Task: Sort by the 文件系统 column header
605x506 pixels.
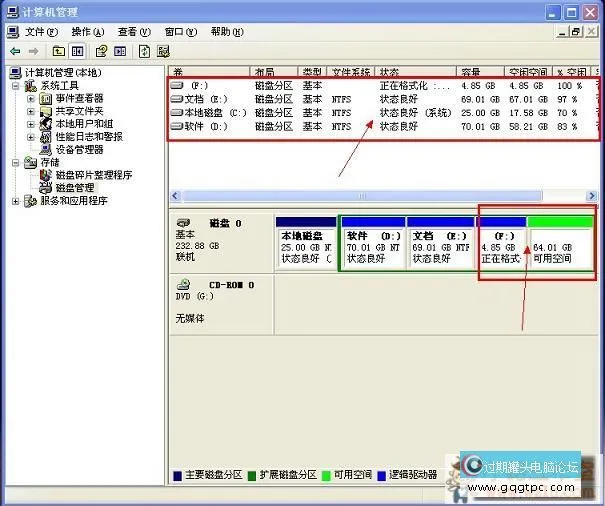Action: (351, 72)
